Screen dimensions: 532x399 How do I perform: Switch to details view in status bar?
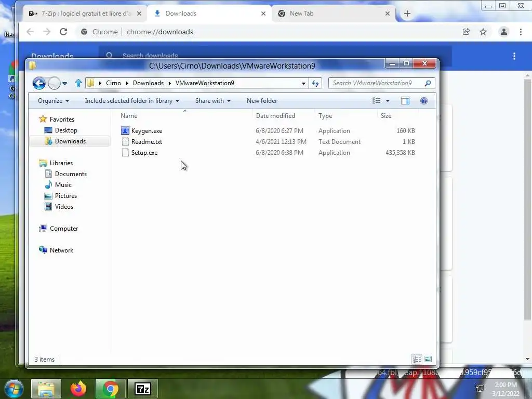click(417, 359)
